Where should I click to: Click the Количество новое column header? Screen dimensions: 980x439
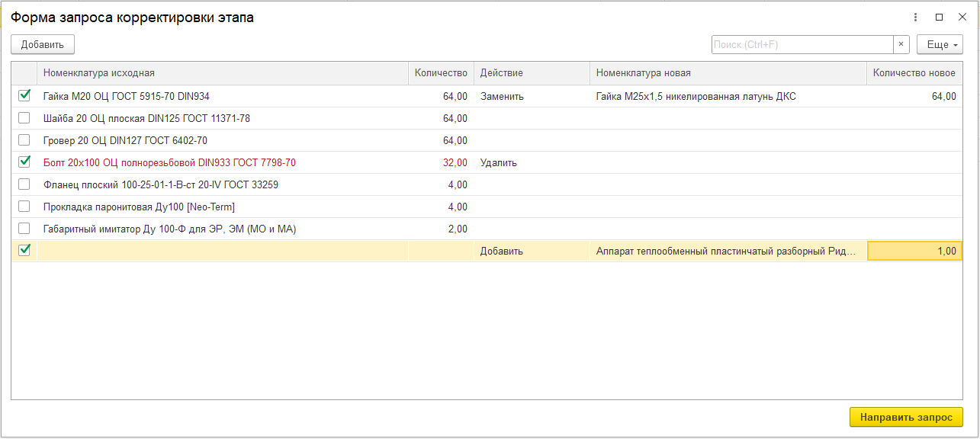coord(914,73)
